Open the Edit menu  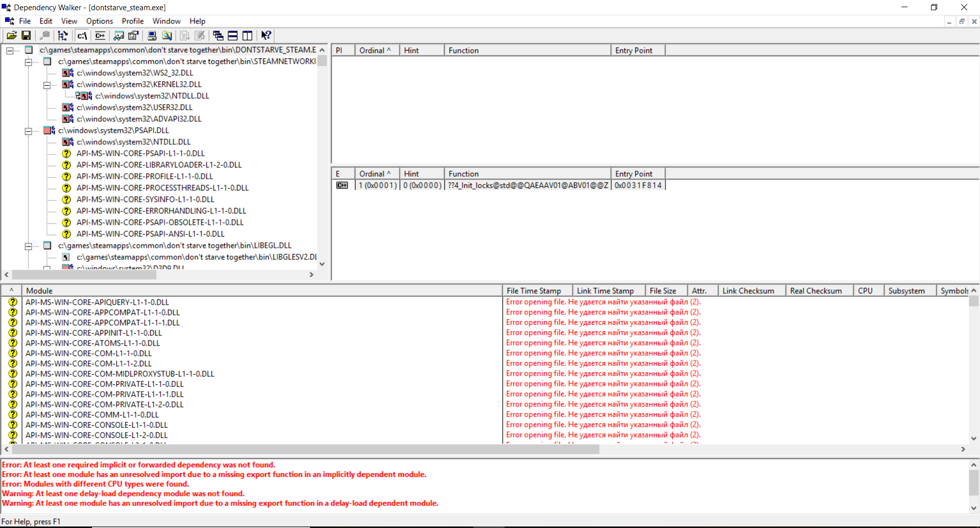pyautogui.click(x=46, y=21)
